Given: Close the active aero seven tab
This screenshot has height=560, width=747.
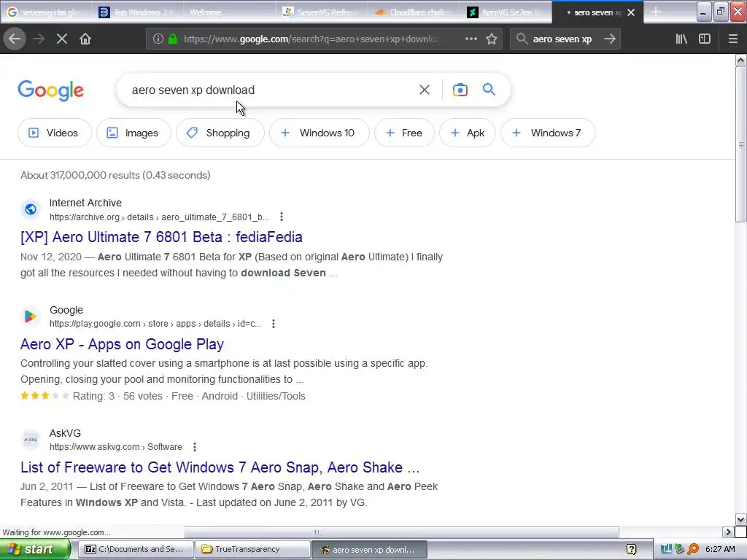Looking at the screenshot, I should pos(631,12).
